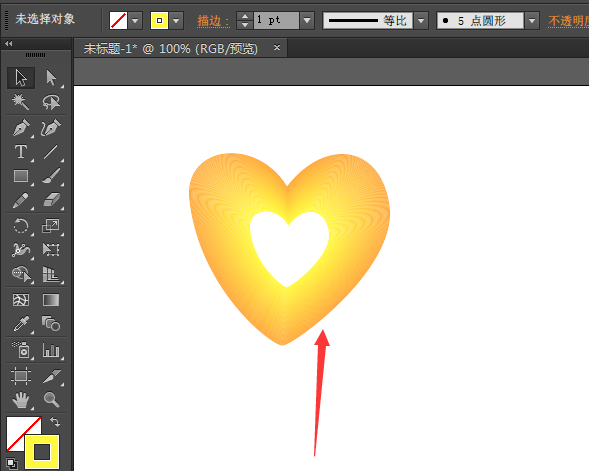The width and height of the screenshot is (589, 471).
Task: Select the Zoom magnifier tool
Action: click(51, 400)
